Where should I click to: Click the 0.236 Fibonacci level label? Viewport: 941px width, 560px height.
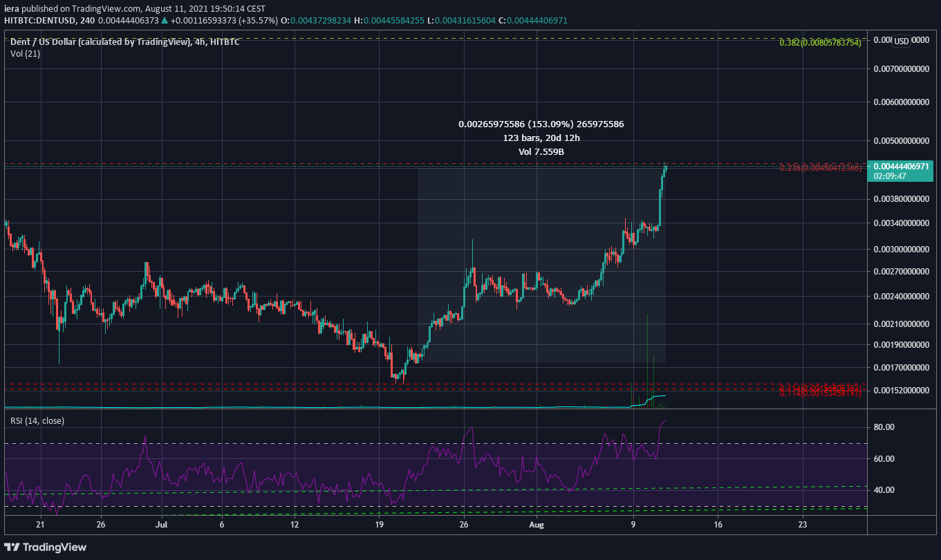(x=820, y=168)
